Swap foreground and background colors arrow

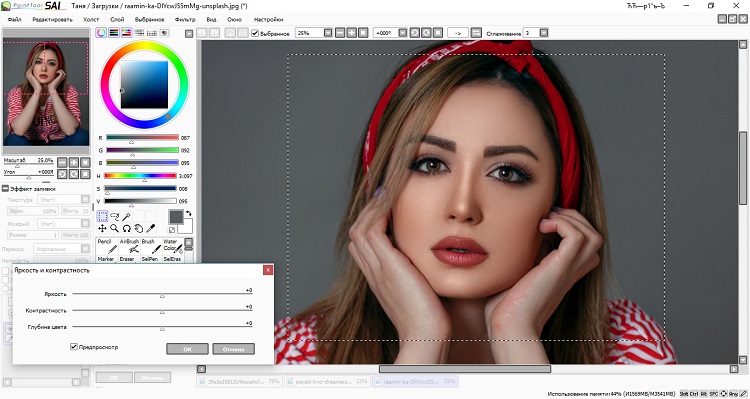point(188,213)
